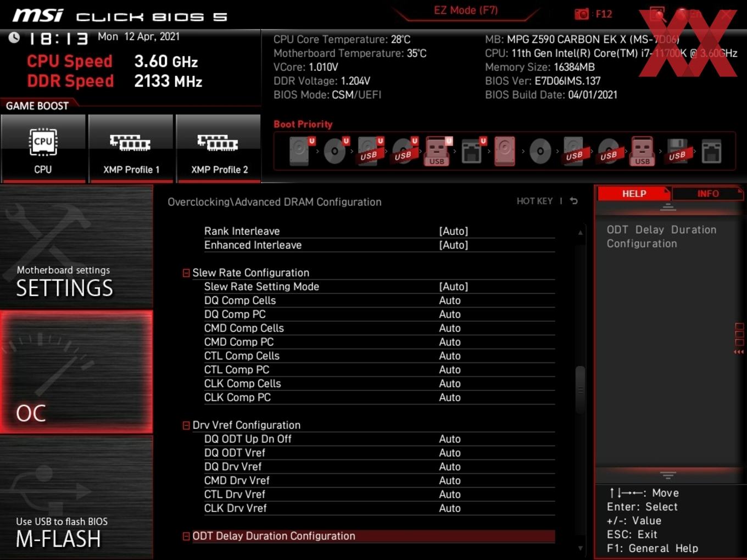
Task: Select the DQ ODT Vref row label
Action: pos(235,453)
